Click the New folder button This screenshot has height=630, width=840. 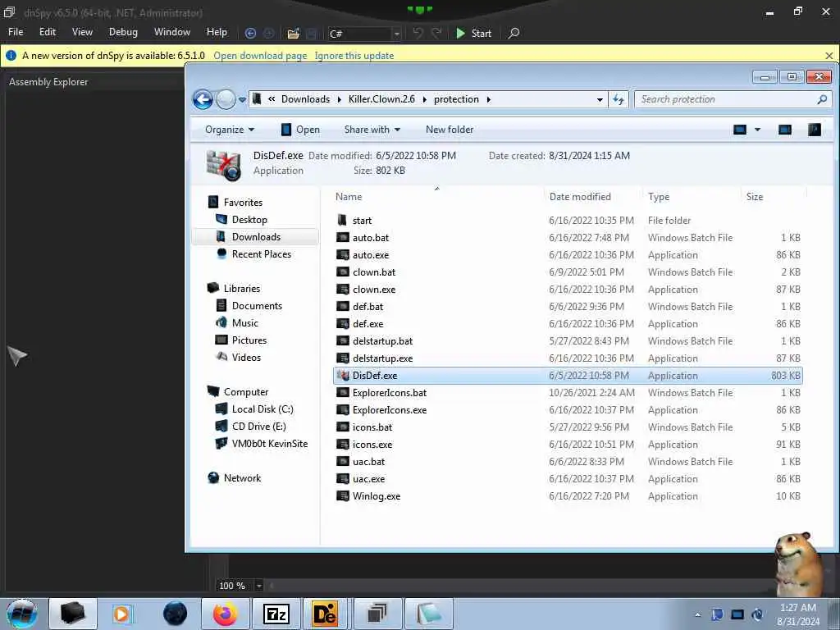(x=450, y=130)
